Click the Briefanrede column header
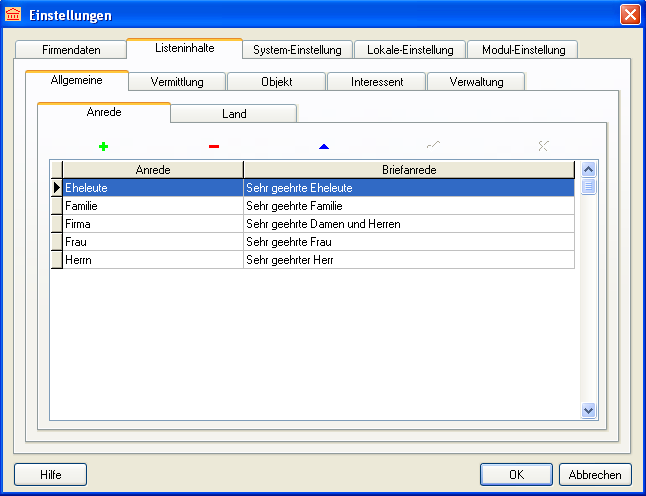The height and width of the screenshot is (496, 646). (x=409, y=170)
